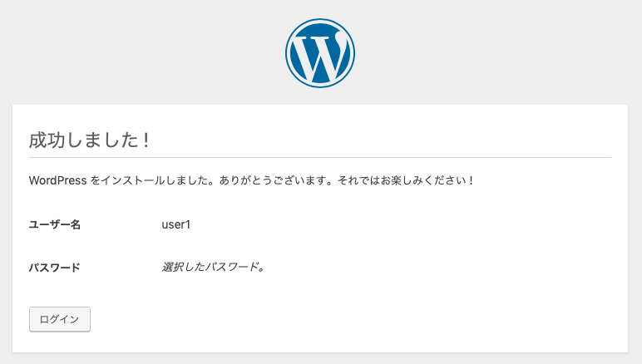This screenshot has height=364, width=642.
Task: Click the exclamation mark in 成功しました！
Action: pos(146,140)
